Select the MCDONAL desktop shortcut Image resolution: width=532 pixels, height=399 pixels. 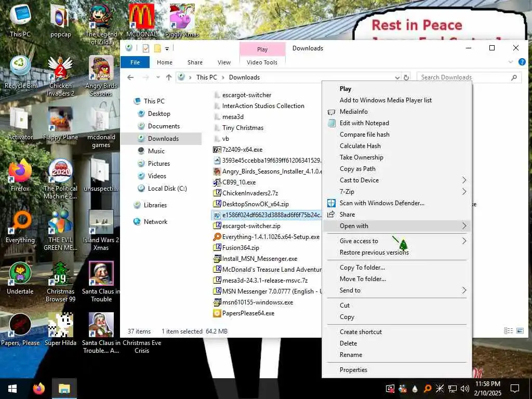[x=141, y=21]
